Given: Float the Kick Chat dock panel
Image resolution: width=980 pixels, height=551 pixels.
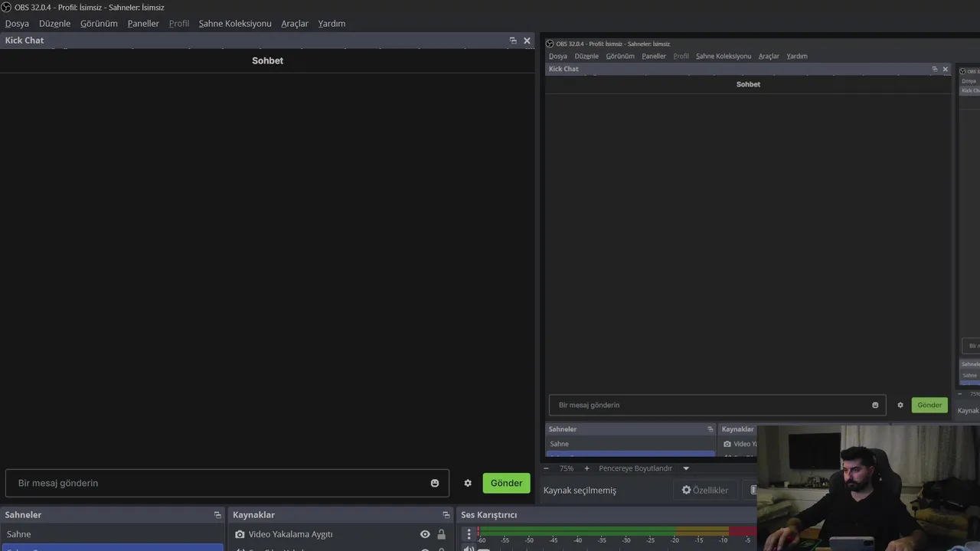Looking at the screenshot, I should click(x=513, y=41).
